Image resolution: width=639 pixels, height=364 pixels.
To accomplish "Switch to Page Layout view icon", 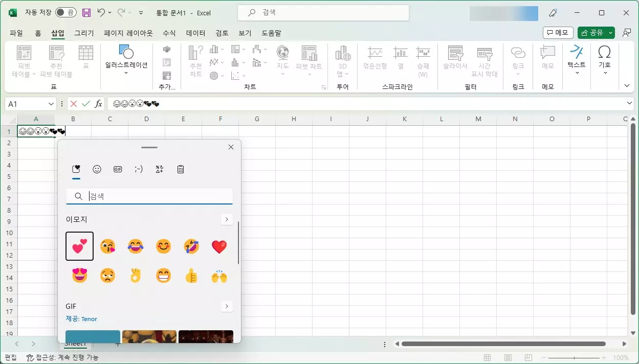I will (x=508, y=358).
